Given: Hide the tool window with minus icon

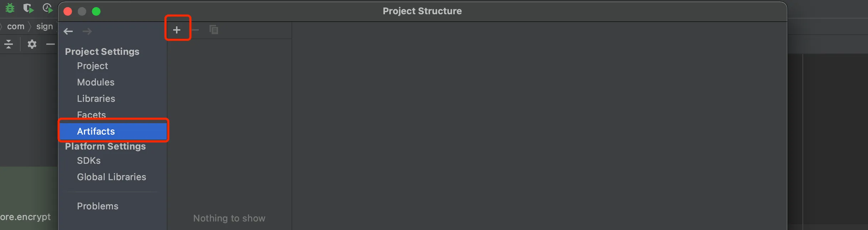Looking at the screenshot, I should click(x=51, y=44).
